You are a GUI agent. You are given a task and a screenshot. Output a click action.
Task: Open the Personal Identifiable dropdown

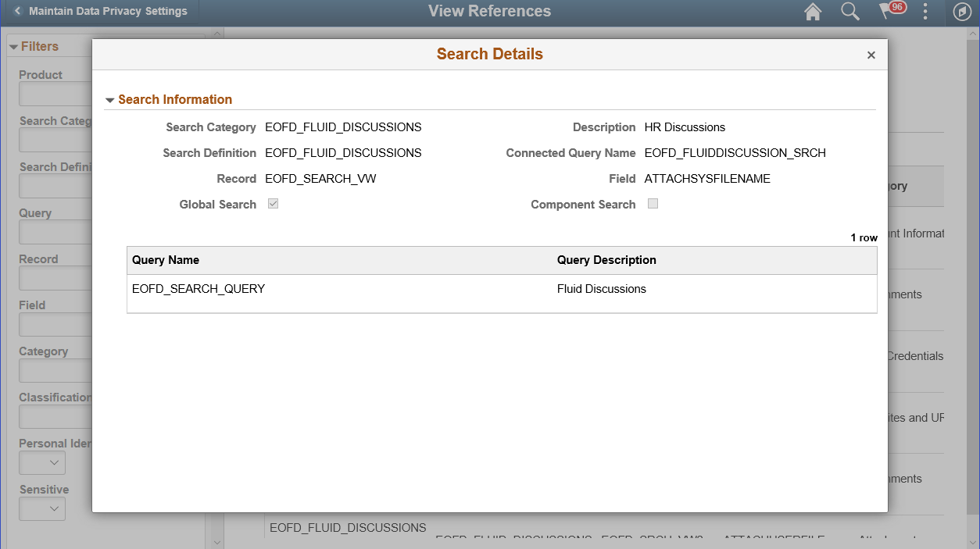[x=41, y=462]
